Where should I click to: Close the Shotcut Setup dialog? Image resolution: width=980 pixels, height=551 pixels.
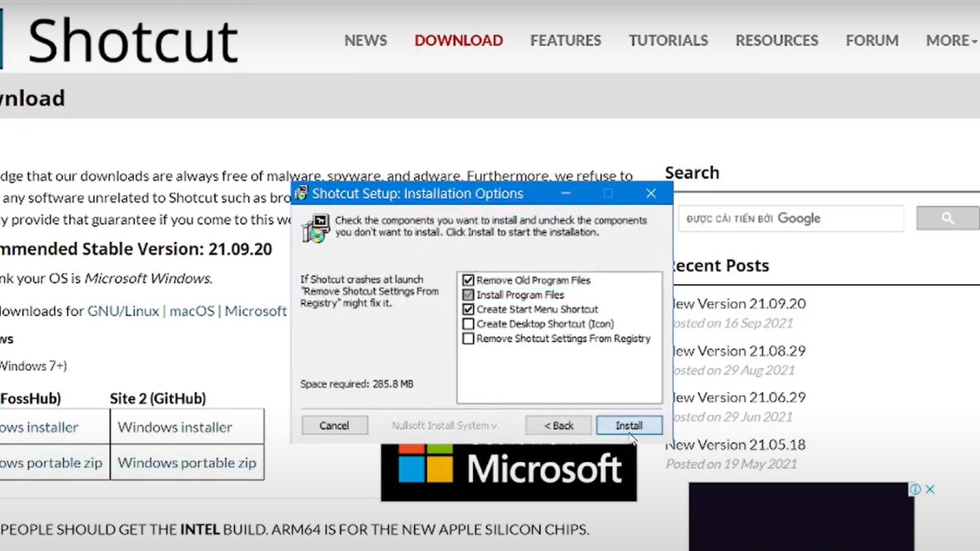651,193
